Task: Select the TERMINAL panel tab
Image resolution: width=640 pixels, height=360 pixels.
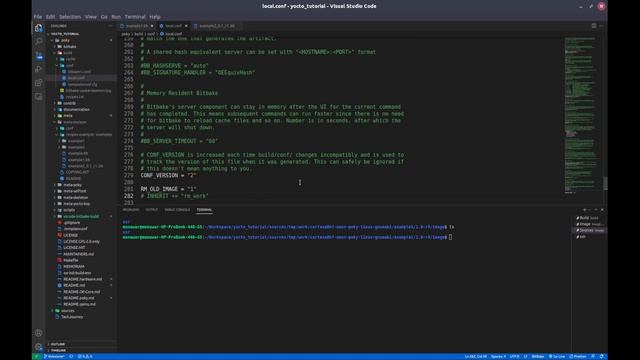Action: point(204,210)
